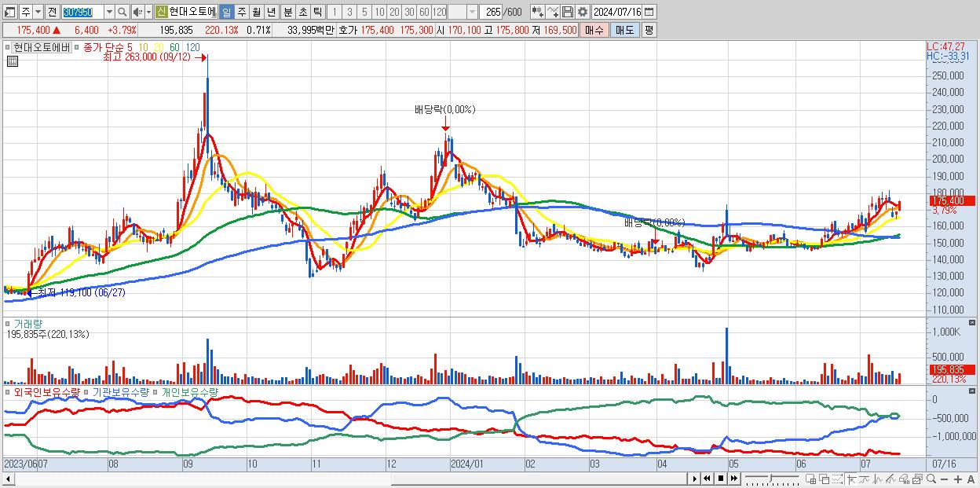Screen dimensions: 980x488
Task: Click the scroll-left arrow at bottom-left
Action: click(8, 479)
